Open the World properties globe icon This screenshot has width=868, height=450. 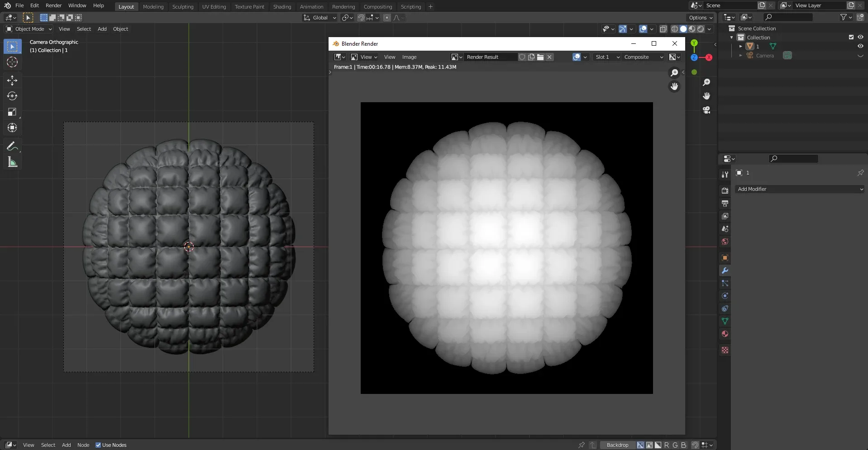(x=725, y=242)
